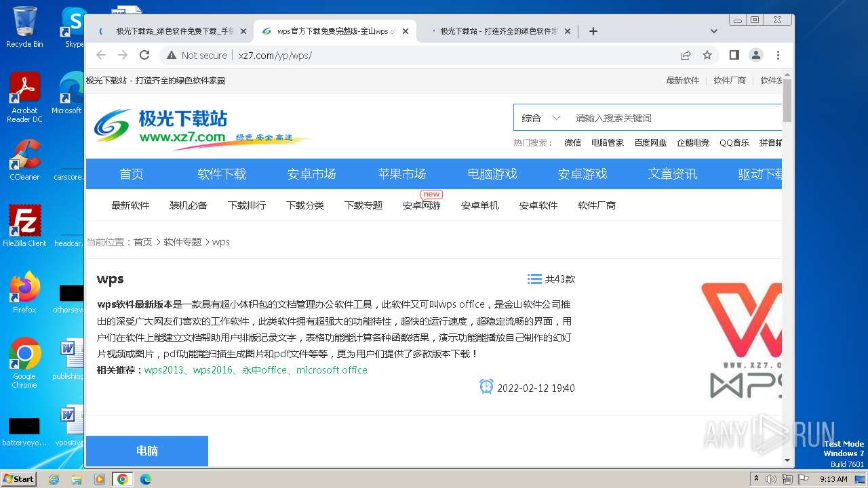Search hot keyword 电脑管家
The height and width of the screenshot is (488, 868).
point(608,143)
